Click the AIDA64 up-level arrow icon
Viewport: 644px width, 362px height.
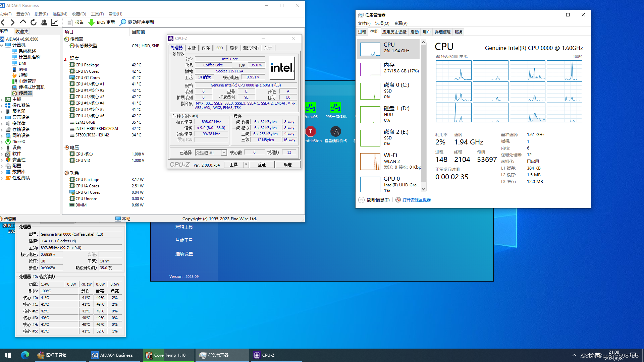click(23, 22)
